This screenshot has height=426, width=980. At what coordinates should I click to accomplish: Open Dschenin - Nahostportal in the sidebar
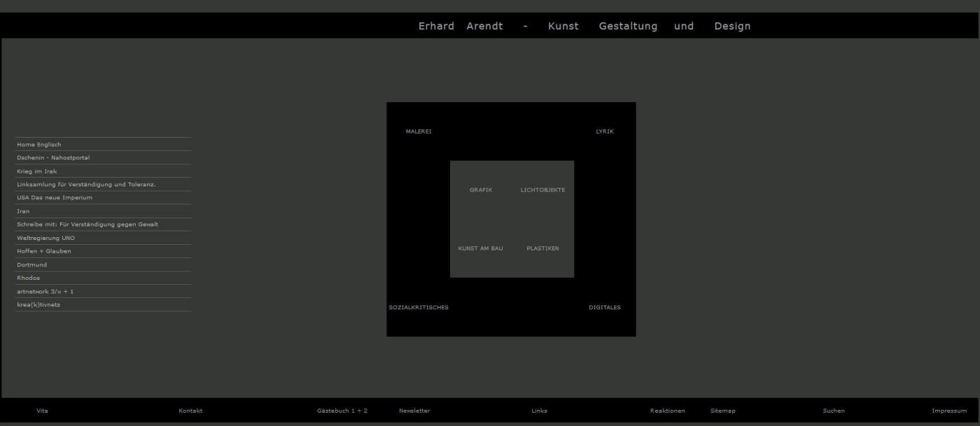point(53,158)
